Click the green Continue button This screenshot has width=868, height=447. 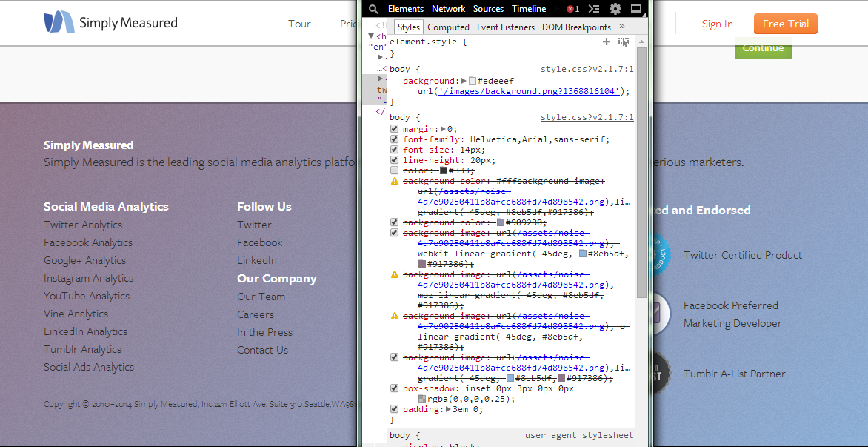763,48
